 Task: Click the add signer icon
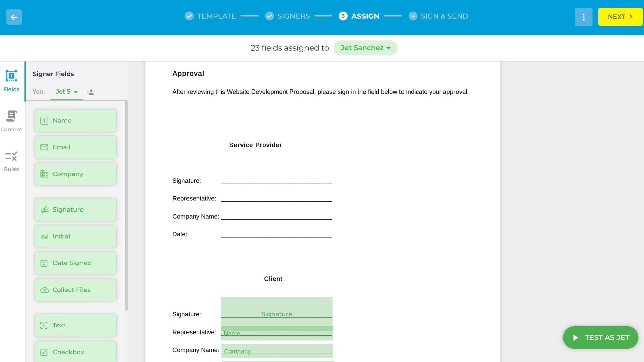click(90, 92)
